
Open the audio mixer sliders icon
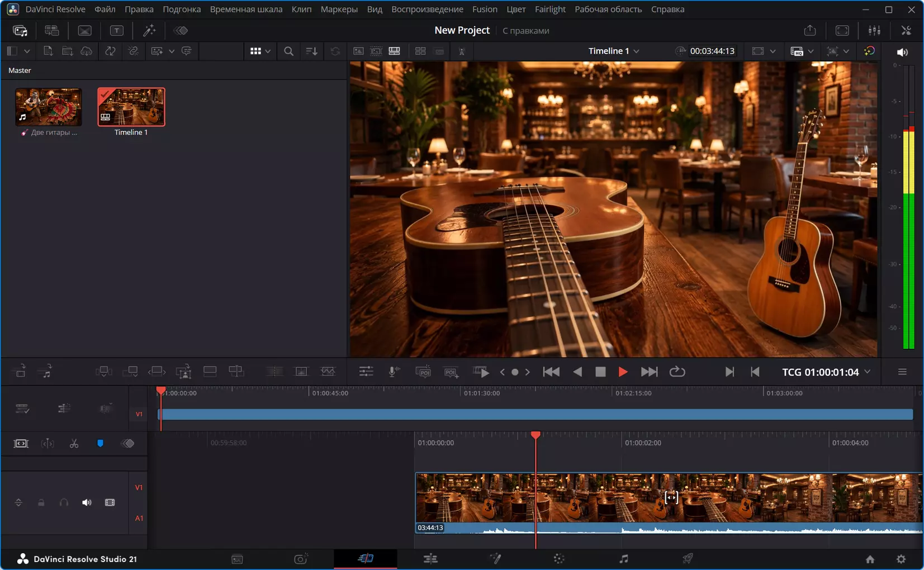[x=874, y=31]
